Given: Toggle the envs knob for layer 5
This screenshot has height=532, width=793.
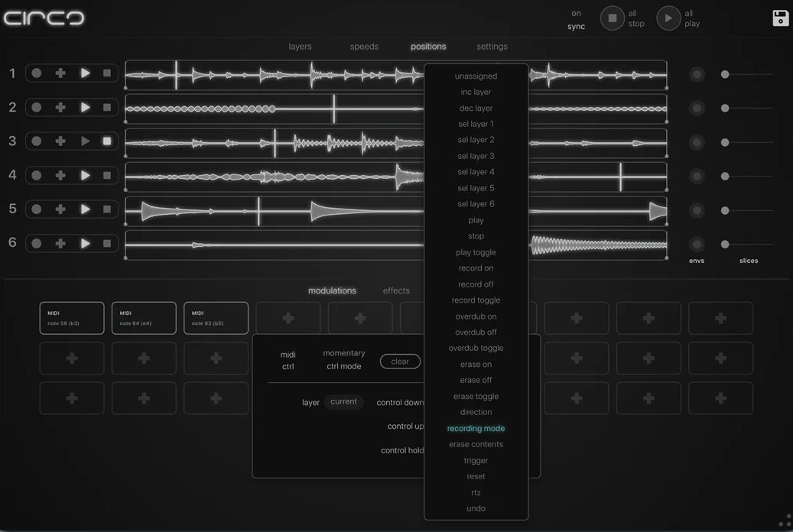Looking at the screenshot, I should [697, 210].
